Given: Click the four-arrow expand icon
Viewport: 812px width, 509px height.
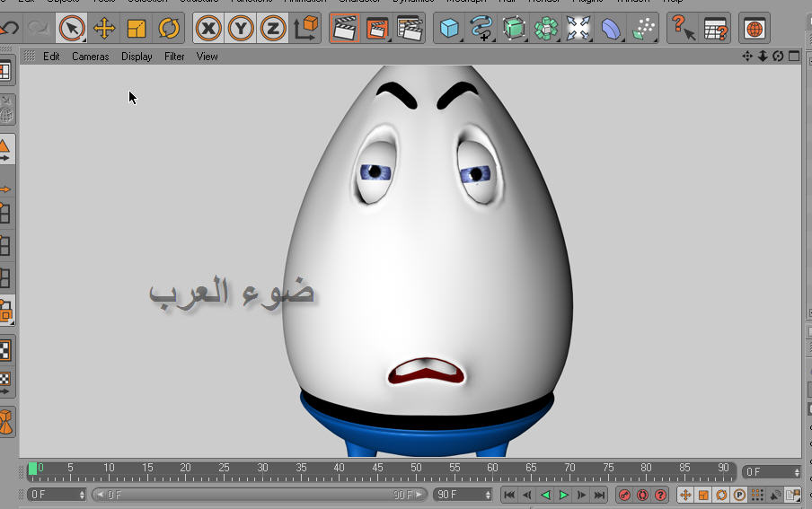Looking at the screenshot, I should pos(578,28).
